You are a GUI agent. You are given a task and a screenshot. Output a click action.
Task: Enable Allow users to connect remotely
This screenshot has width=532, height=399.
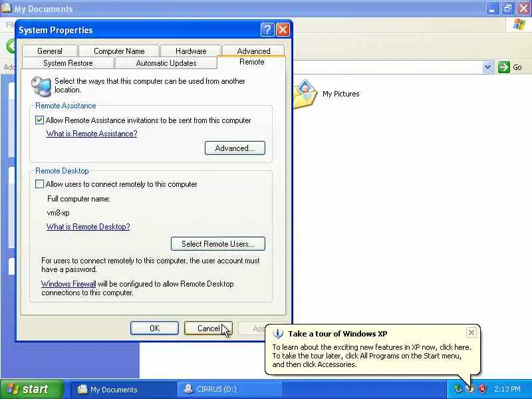(x=39, y=184)
